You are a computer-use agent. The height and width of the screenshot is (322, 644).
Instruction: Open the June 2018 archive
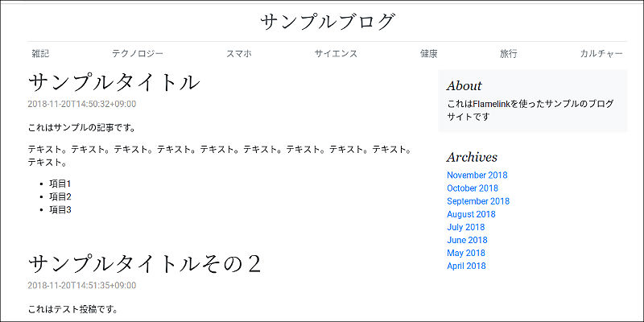click(468, 240)
